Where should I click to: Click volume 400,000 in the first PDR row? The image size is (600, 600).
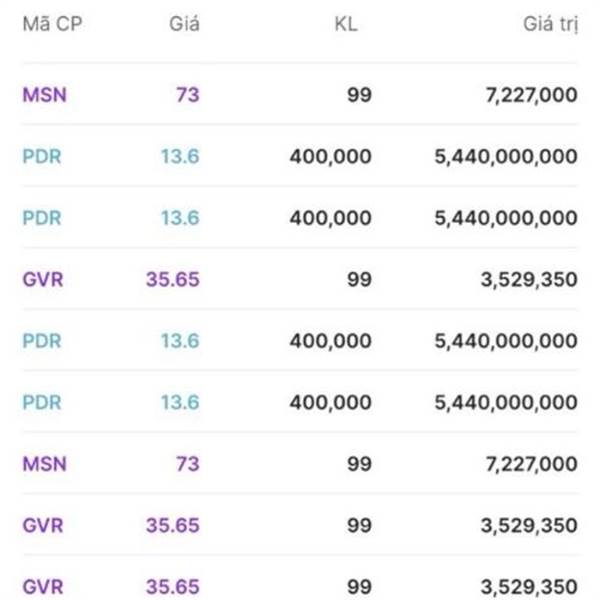330,156
